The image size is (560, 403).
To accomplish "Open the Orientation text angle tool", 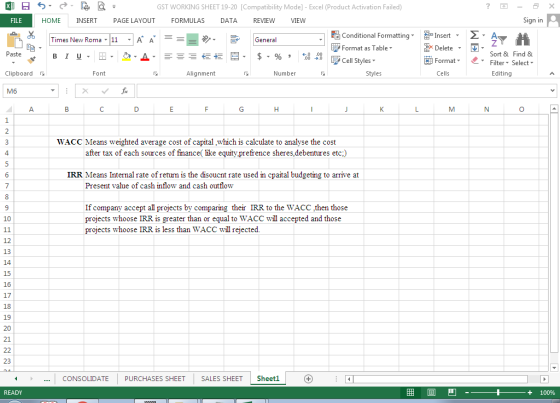I will [206, 39].
